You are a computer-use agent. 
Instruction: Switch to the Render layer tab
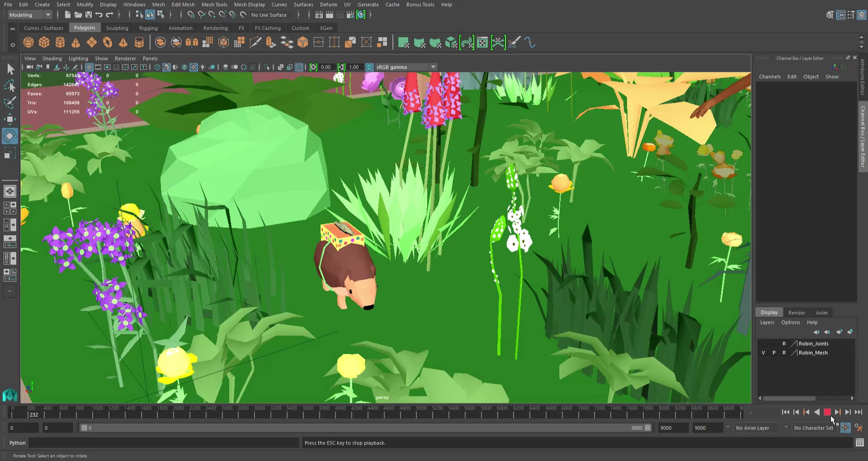(797, 312)
